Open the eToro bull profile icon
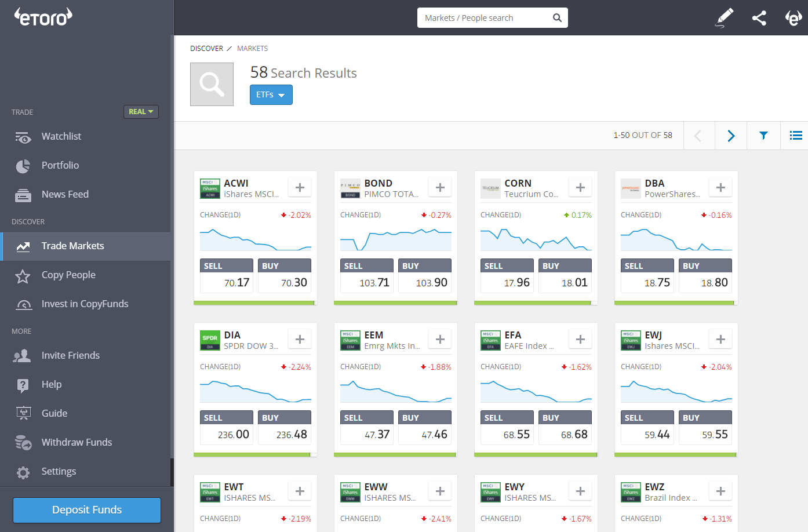 (x=794, y=18)
